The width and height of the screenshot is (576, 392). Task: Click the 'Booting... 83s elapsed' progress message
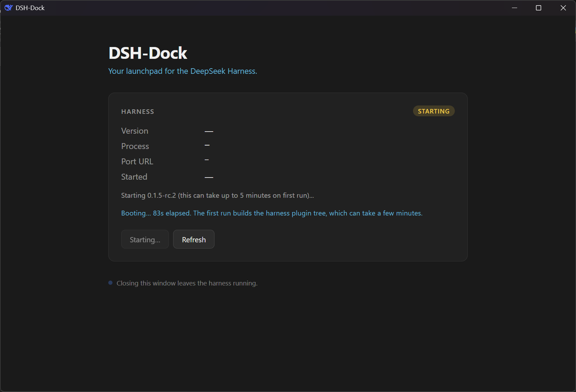click(272, 213)
